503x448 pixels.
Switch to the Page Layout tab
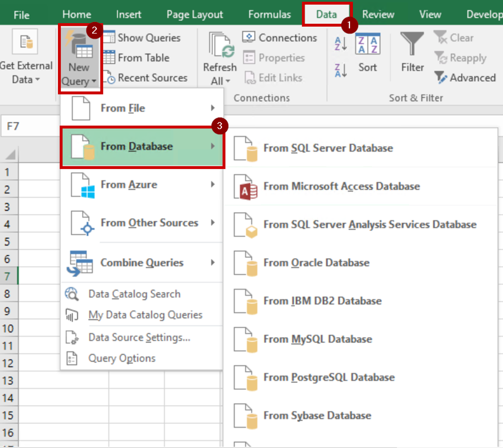coord(194,15)
